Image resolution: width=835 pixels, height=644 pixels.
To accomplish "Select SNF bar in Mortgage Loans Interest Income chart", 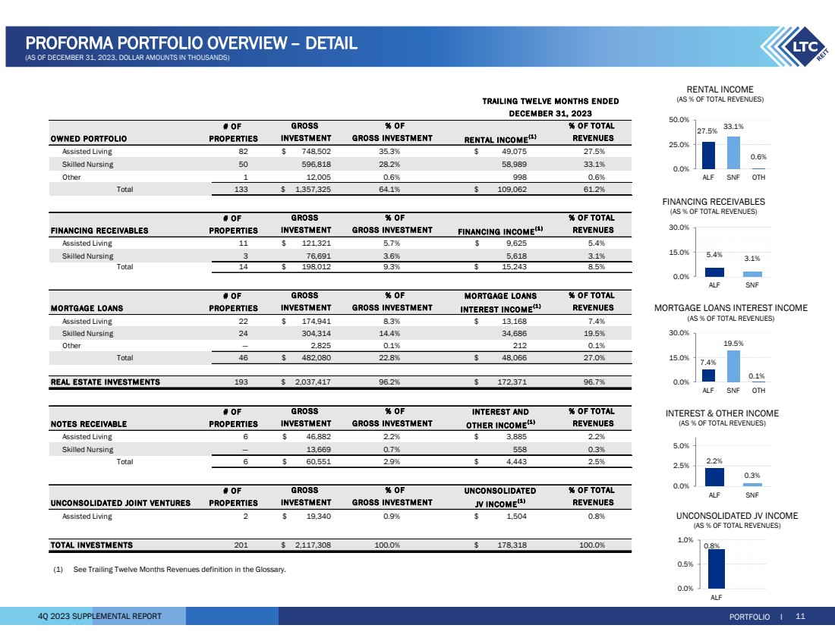I will tap(733, 366).
